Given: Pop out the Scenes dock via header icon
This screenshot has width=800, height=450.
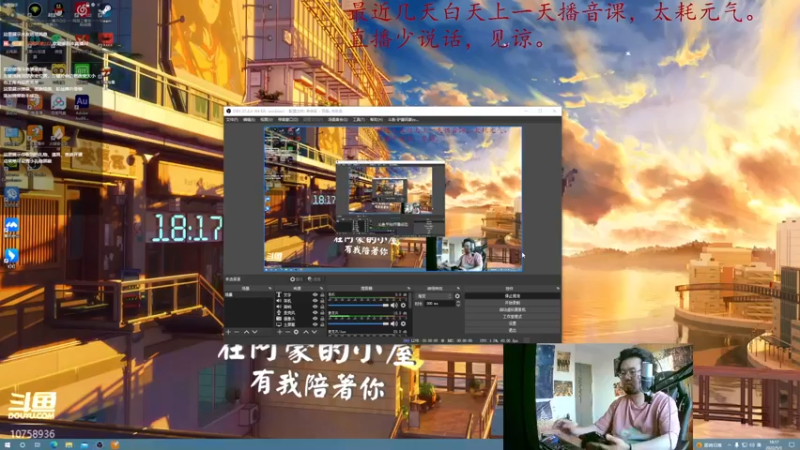Looking at the screenshot, I should coord(270,288).
